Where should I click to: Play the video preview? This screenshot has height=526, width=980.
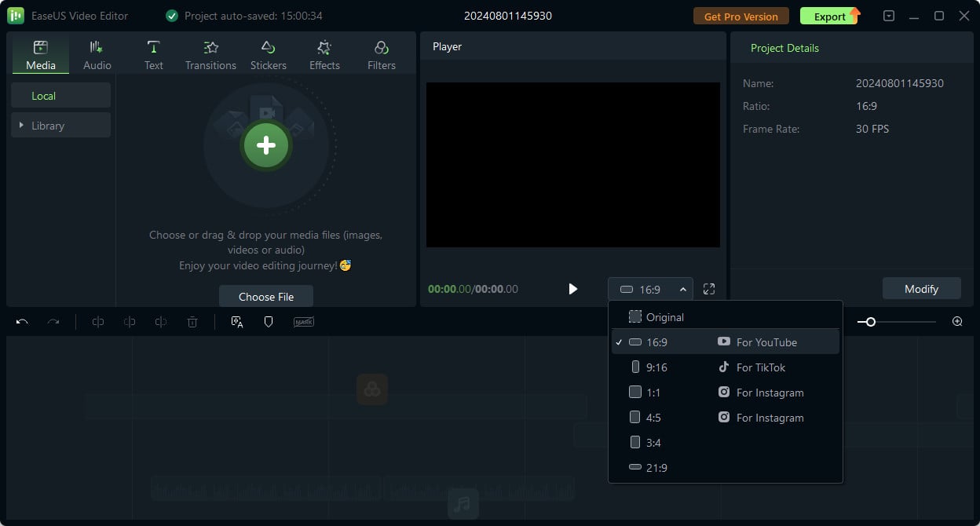(x=572, y=289)
